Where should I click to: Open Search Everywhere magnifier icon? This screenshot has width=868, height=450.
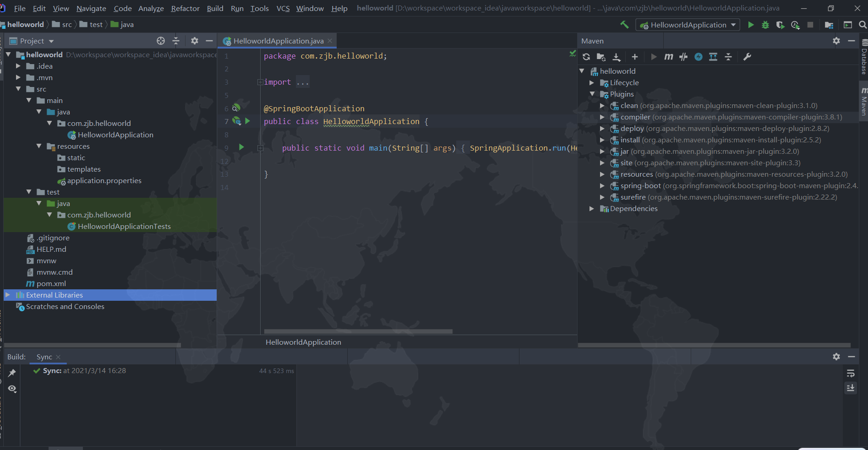pos(863,25)
